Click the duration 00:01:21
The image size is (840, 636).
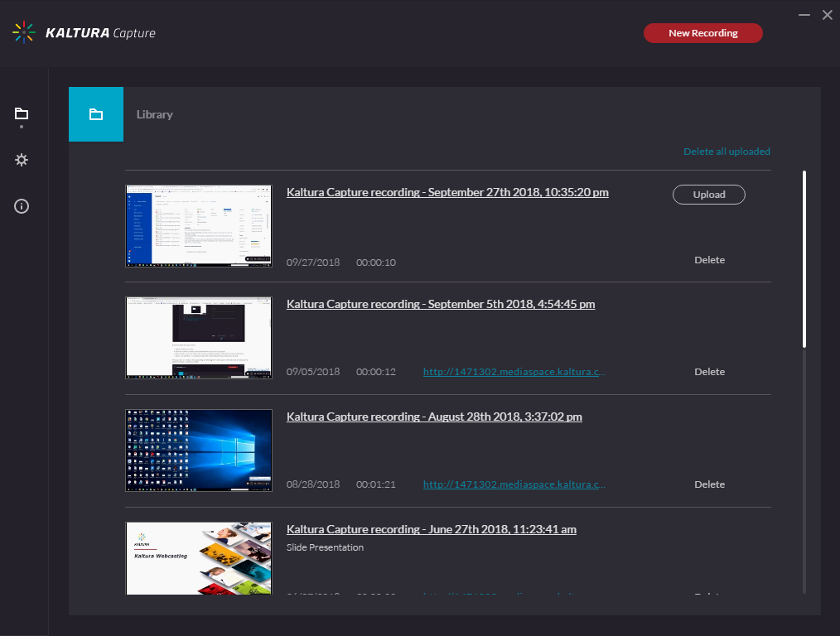376,484
